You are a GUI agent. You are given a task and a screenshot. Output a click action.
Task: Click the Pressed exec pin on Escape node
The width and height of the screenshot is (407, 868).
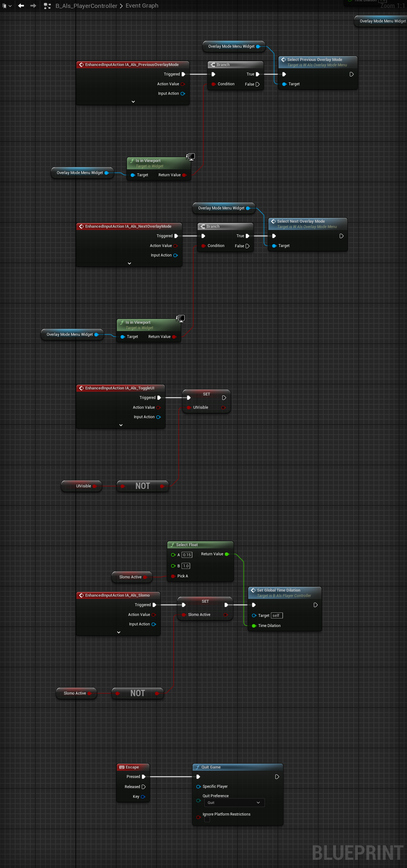144,777
